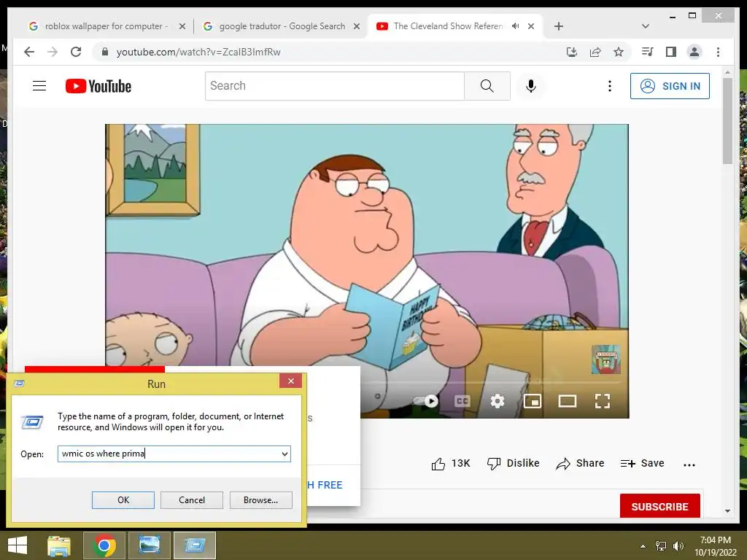Focus the YouTube Search field
This screenshot has height=560, width=747.
[335, 86]
